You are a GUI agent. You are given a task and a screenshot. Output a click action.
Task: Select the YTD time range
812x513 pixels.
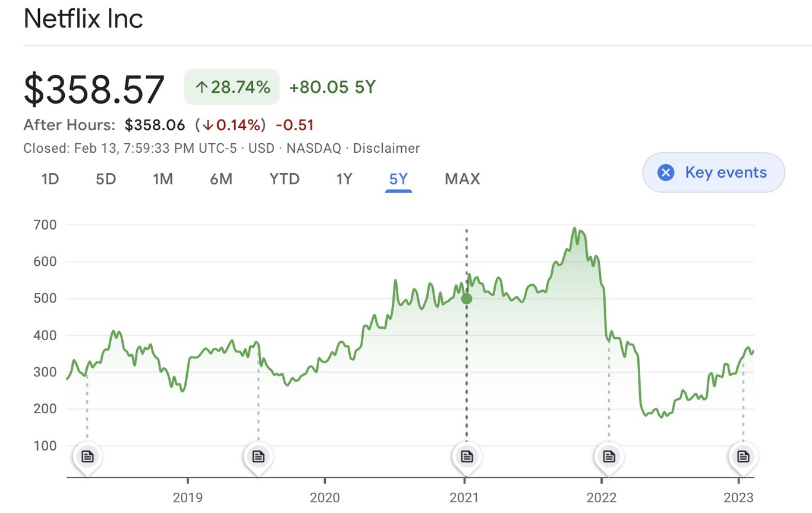tap(285, 179)
